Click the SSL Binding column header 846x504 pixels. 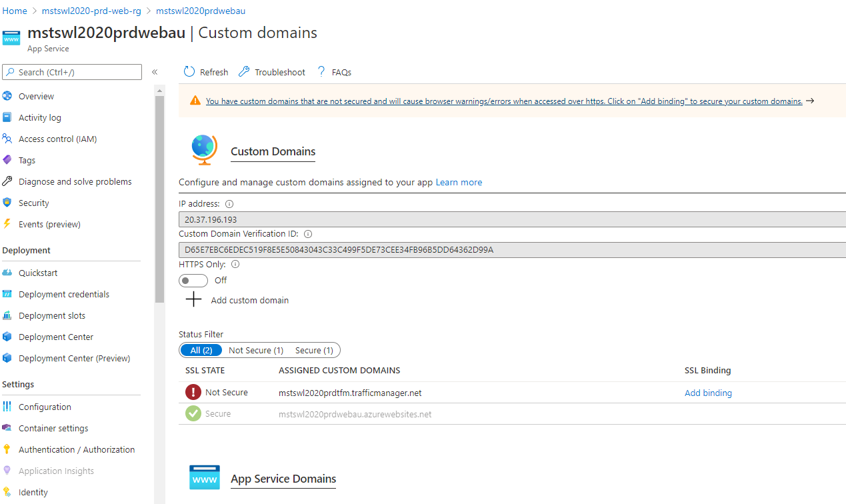707,371
